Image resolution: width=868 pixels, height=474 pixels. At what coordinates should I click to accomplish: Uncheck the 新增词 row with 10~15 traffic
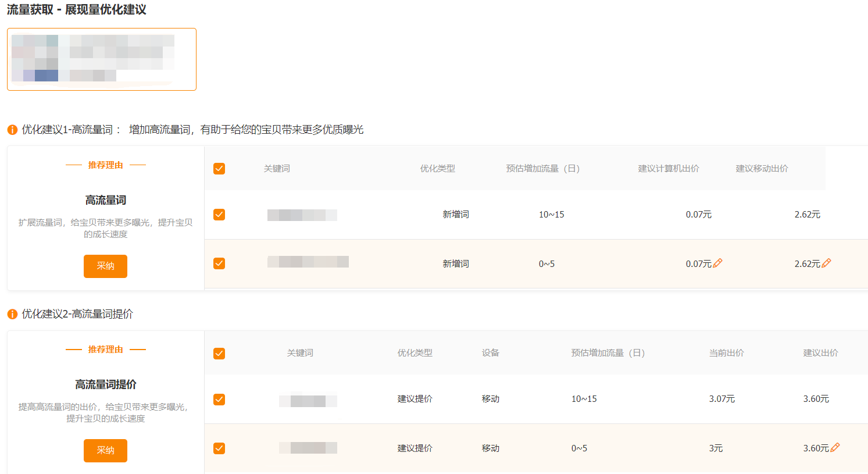(219, 215)
